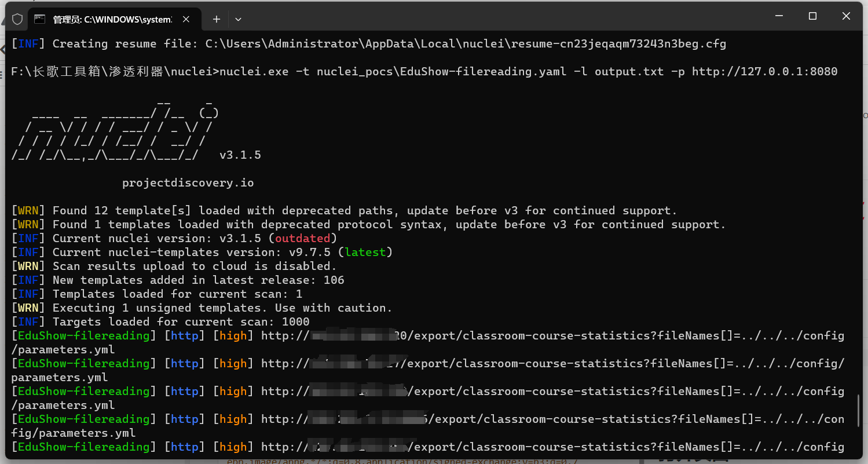
Task: Click 'Current nuclei-templates version: v9.7.5' line
Action: pyautogui.click(x=202, y=252)
